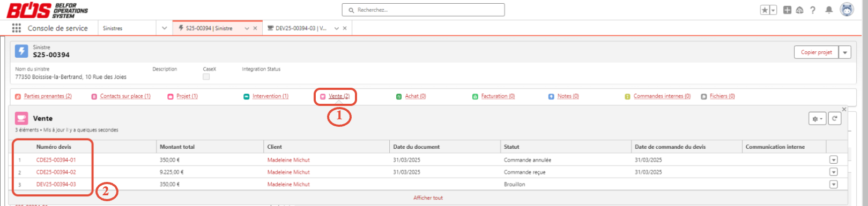This screenshot has width=868, height=206.
Task: Open Commandes internes (0) link
Action: pos(662,96)
